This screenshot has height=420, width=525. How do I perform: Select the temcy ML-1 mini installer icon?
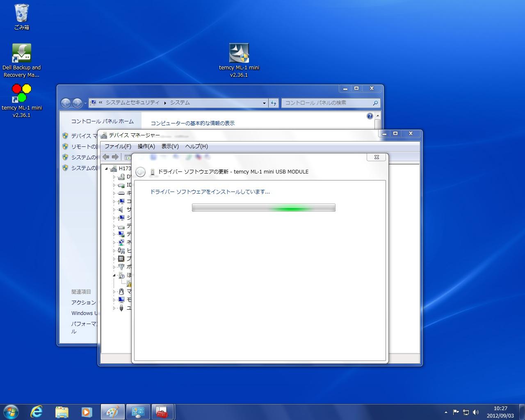click(x=239, y=60)
